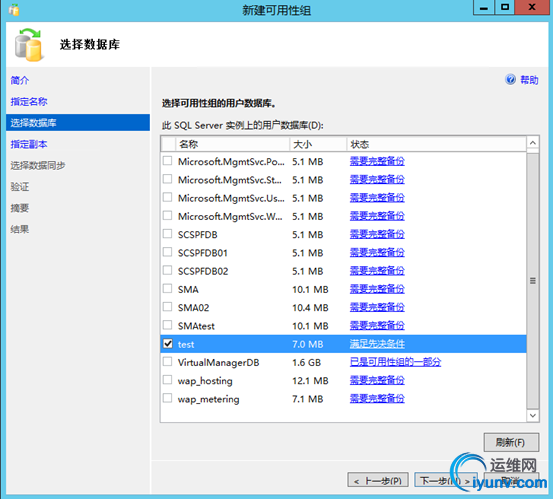Image resolution: width=553 pixels, height=499 pixels.
Task: Click 刷新(F) refresh button
Action: [x=511, y=442]
